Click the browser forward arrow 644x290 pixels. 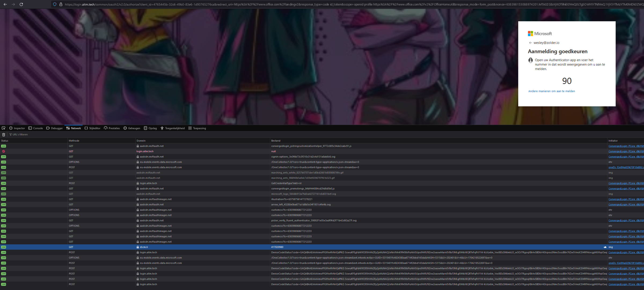pyautogui.click(x=13, y=4)
